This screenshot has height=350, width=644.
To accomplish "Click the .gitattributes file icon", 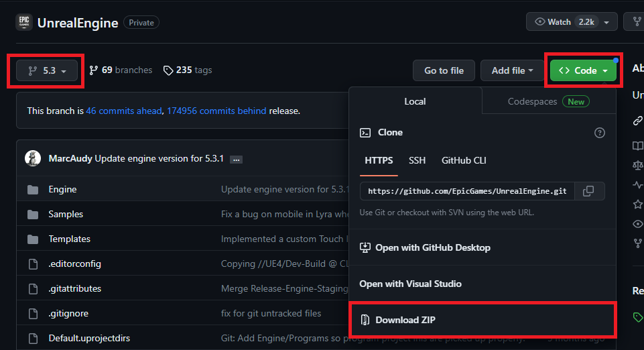I will click(x=34, y=289).
